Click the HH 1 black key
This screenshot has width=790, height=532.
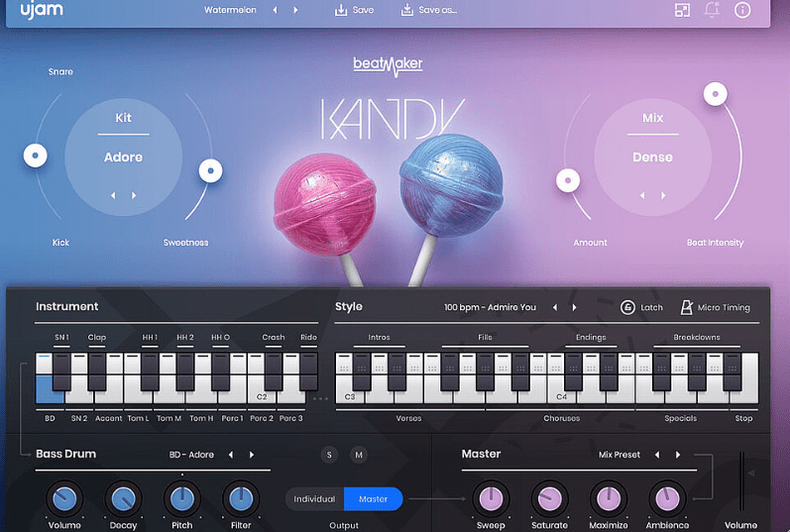(150, 372)
